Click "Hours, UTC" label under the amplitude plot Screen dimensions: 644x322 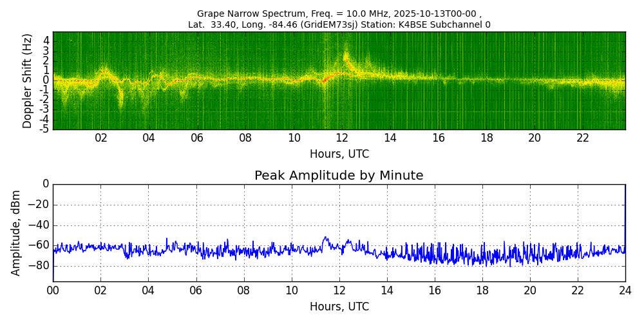[x=339, y=307]
